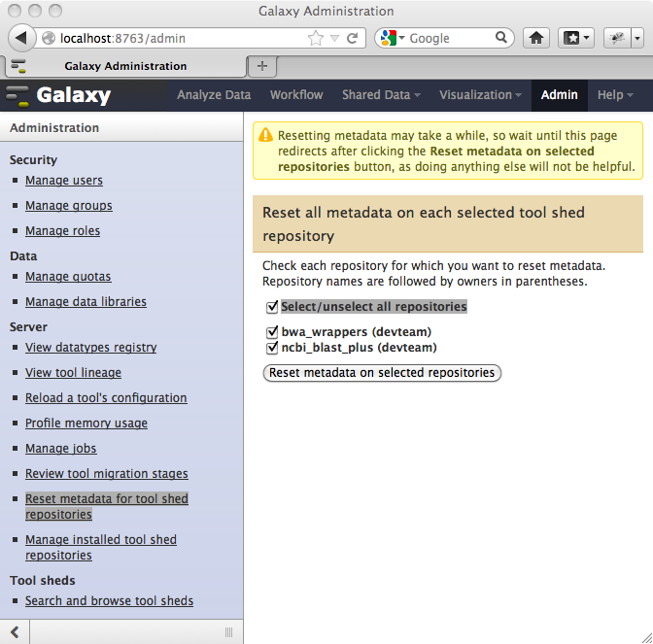Open the bookmarks toolbar button
The height and width of the screenshot is (644, 653).
576,38
